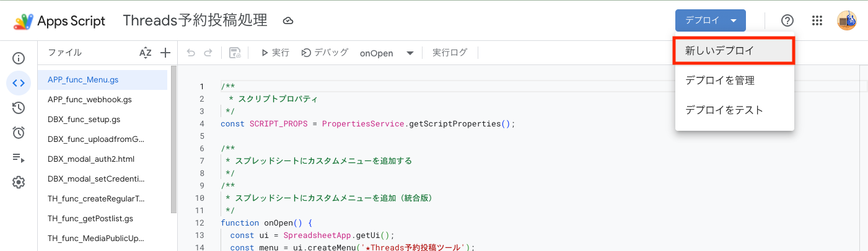Open the Overview info icon in sidebar
The image size is (868, 251).
(x=19, y=59)
